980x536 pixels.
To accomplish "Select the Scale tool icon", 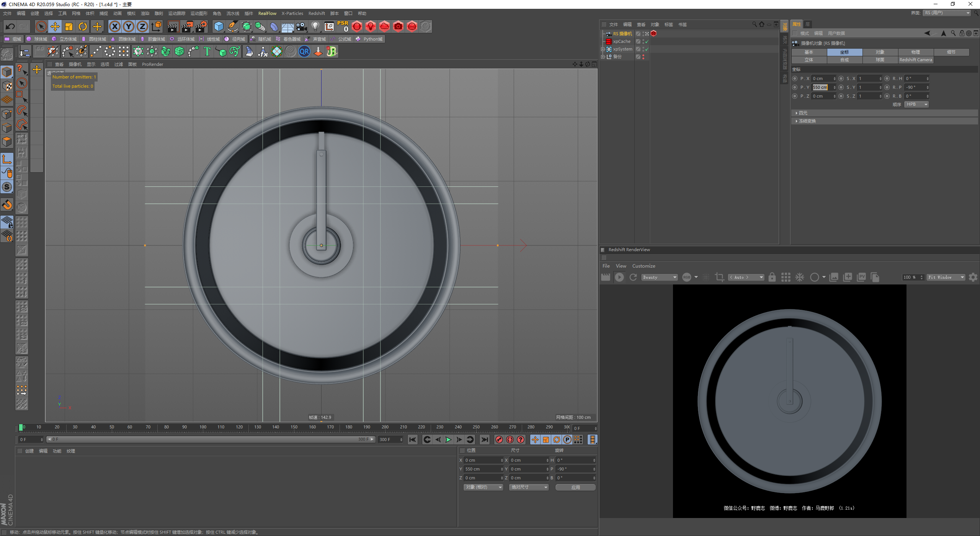I will [x=69, y=26].
